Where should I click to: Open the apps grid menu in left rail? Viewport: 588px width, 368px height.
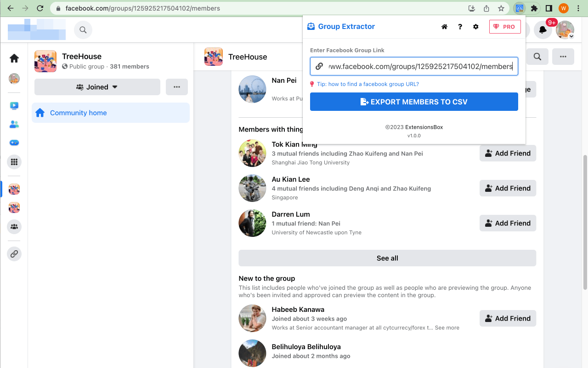(14, 162)
